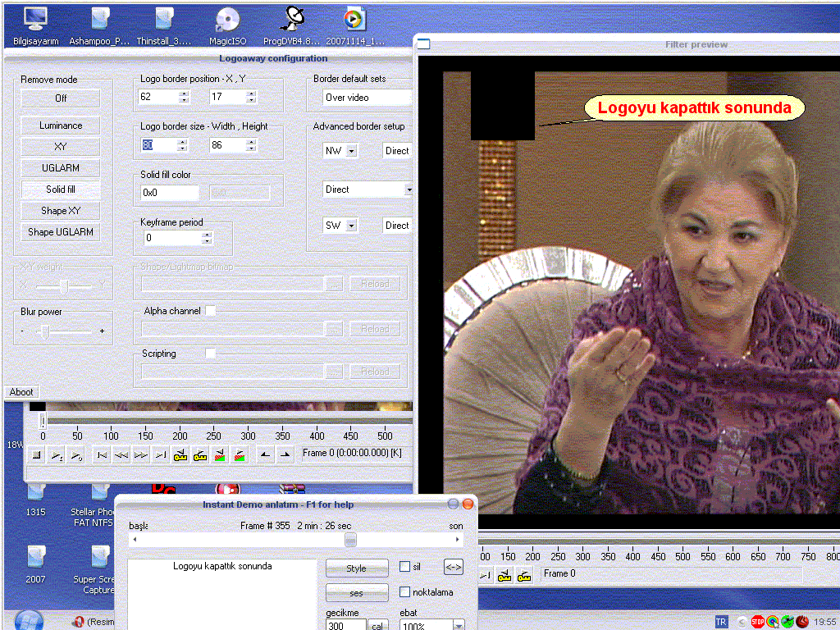Click the gecikme 300 input field

[346, 625]
